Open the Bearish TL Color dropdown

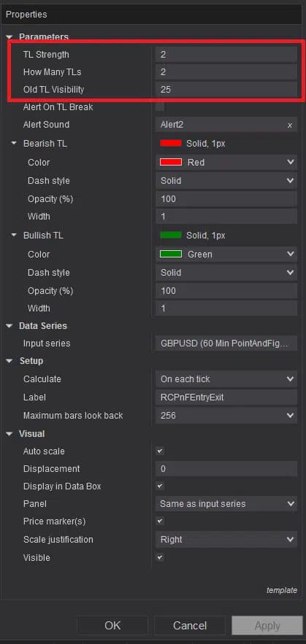[226, 162]
